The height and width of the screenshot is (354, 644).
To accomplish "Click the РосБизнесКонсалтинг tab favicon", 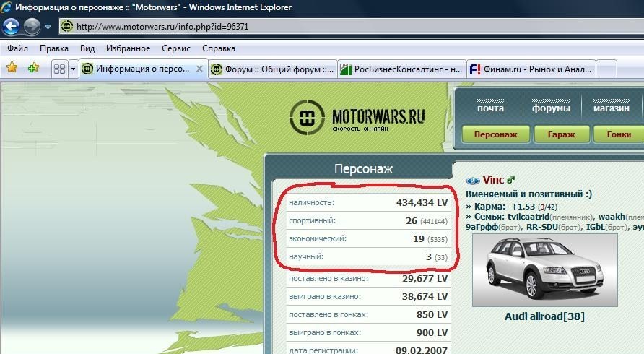I will (346, 69).
